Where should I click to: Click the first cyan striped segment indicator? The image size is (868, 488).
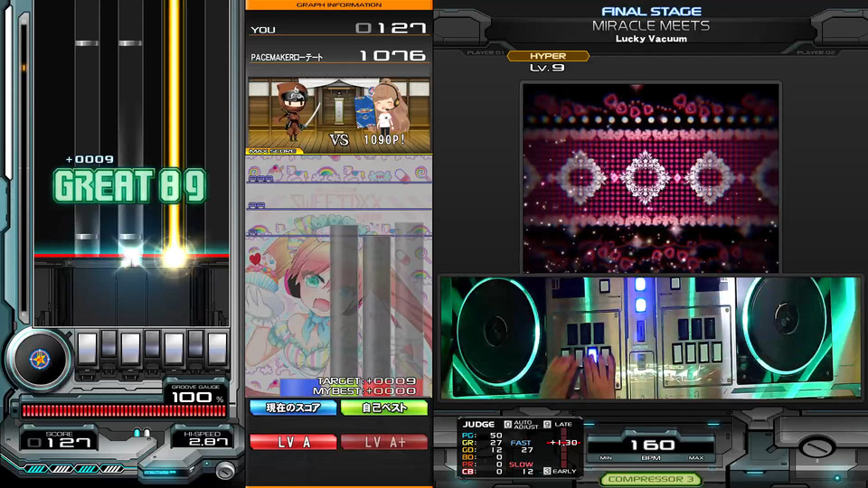point(37,469)
